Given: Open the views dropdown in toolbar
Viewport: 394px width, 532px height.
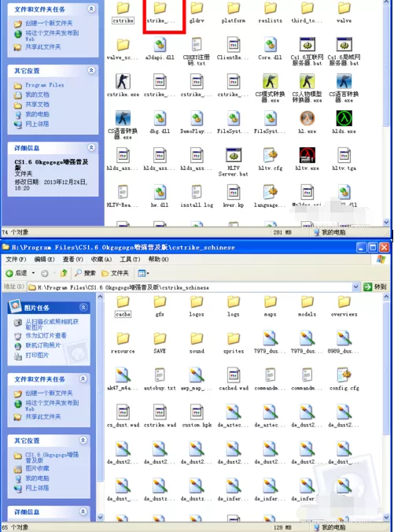Looking at the screenshot, I should click(x=144, y=273).
